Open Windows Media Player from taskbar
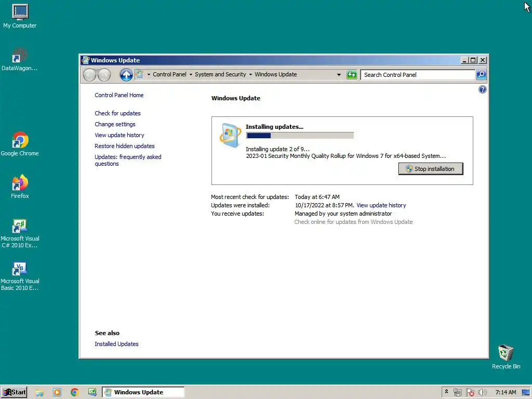532x399 pixels. pos(57,392)
